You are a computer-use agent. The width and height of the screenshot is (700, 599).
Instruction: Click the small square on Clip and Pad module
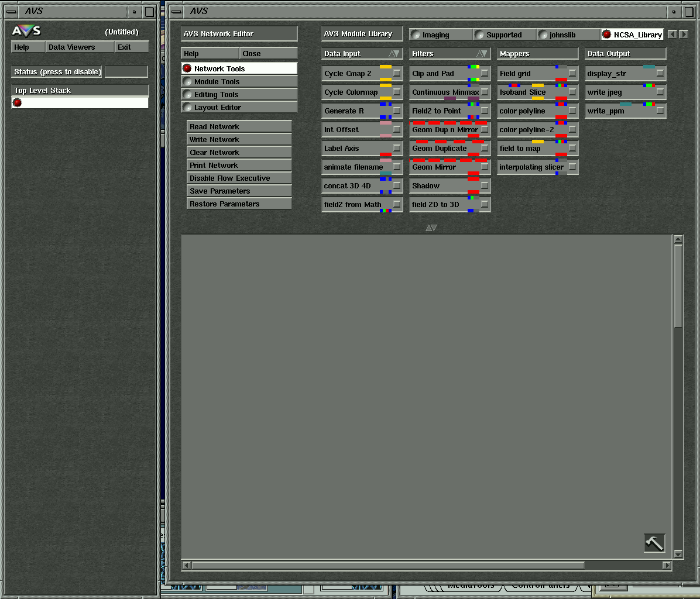485,73
